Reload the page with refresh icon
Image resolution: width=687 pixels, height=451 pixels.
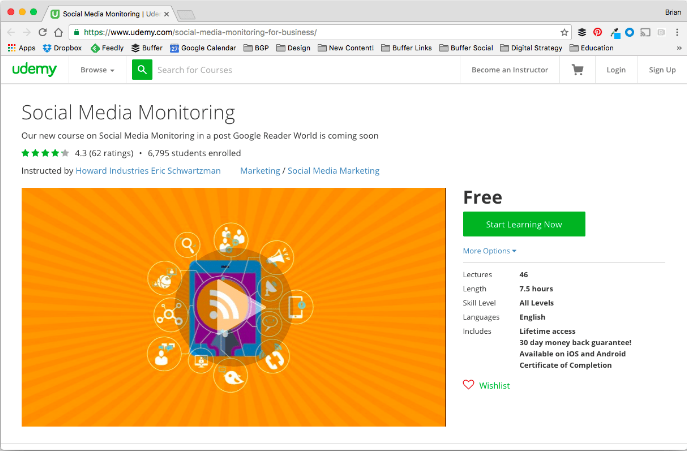click(x=42, y=32)
